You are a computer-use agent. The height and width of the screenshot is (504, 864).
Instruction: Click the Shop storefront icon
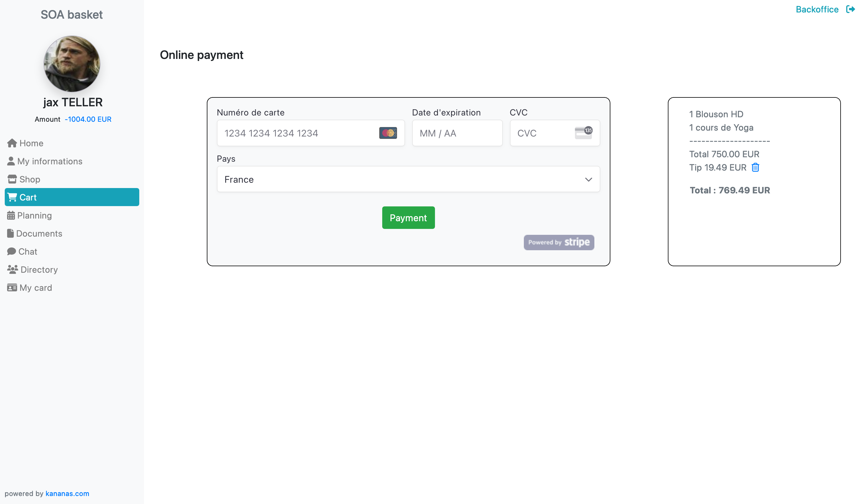click(x=12, y=179)
